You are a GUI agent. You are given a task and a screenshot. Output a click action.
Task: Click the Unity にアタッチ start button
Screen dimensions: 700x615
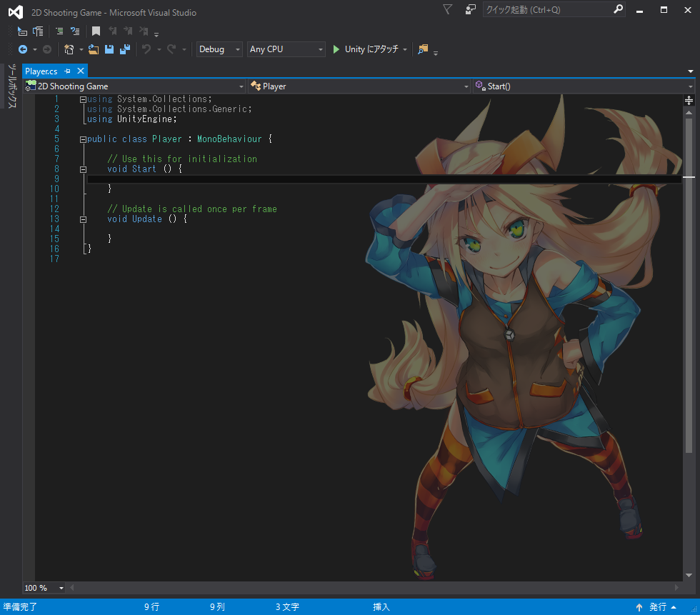pyautogui.click(x=366, y=49)
